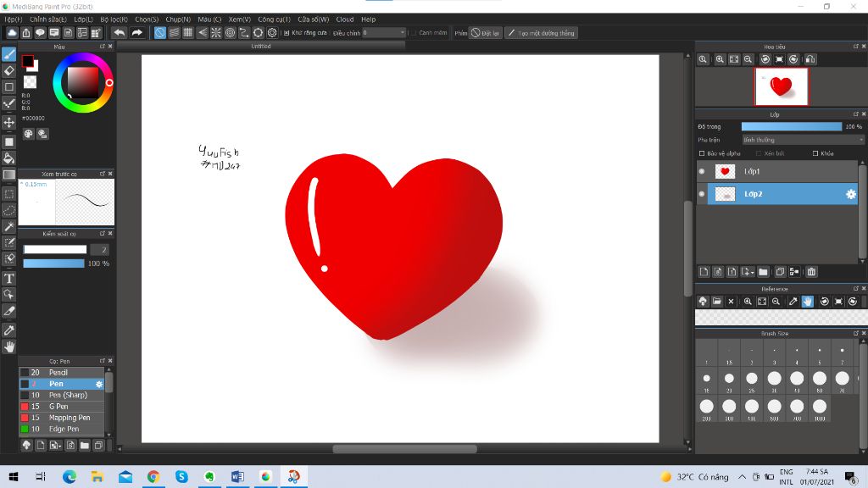This screenshot has width=868, height=488.
Task: Toggle Pencil brush color checkbox
Action: point(25,373)
